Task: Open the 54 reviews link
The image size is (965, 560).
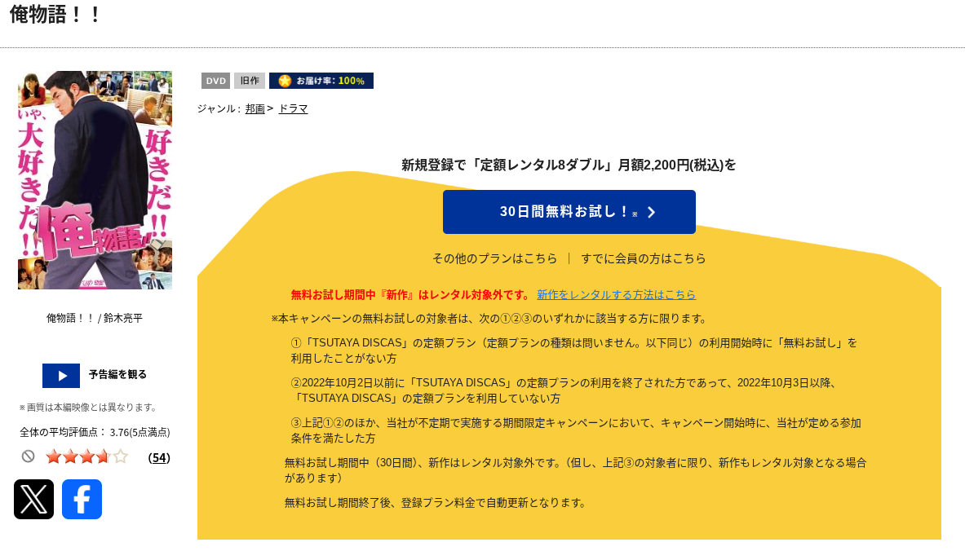Action: pos(159,458)
